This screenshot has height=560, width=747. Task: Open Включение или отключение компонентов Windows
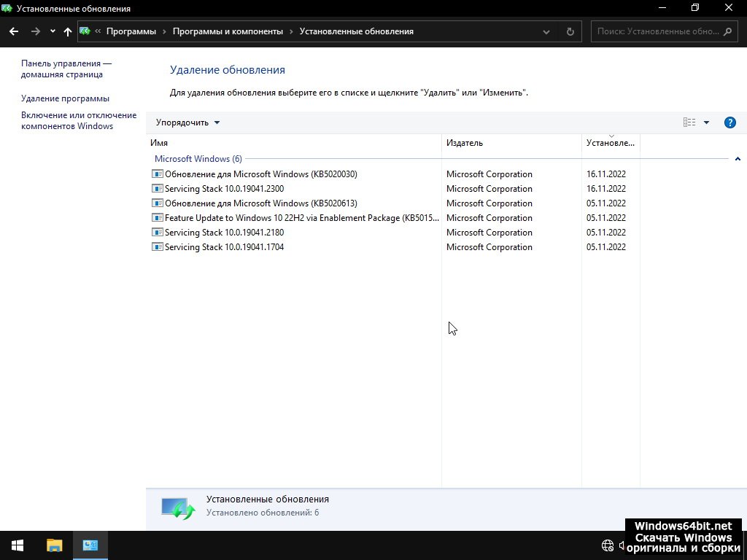(79, 120)
